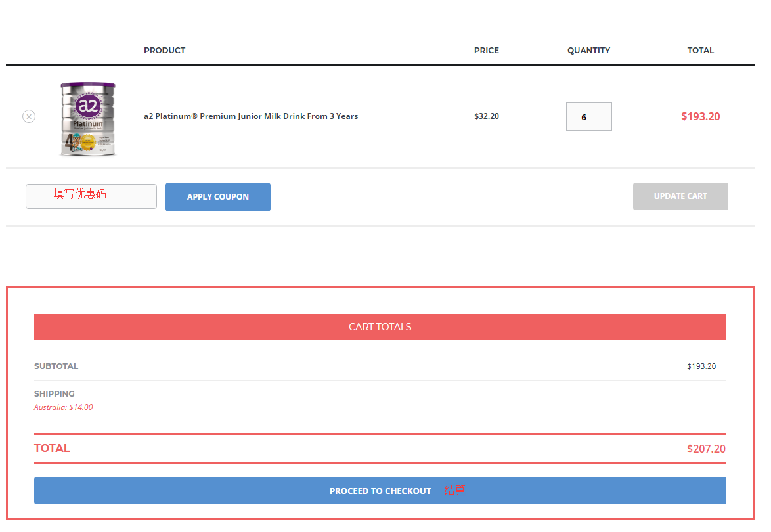Click the CART TOTALS heading bar
771x532 pixels.
pyautogui.click(x=380, y=327)
